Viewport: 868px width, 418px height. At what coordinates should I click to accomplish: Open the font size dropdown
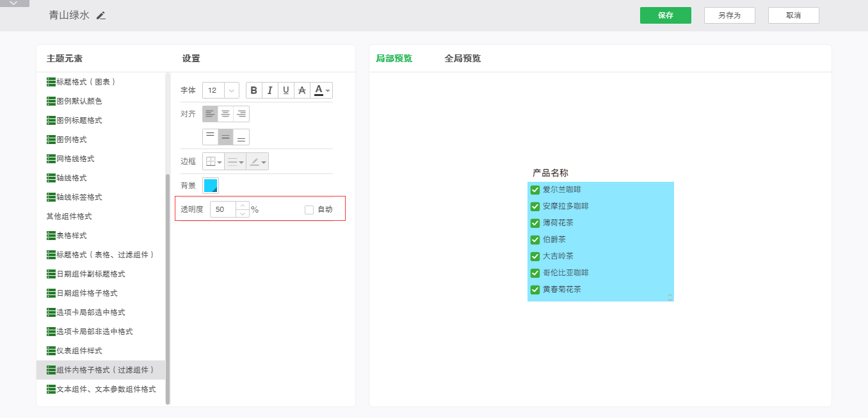231,90
